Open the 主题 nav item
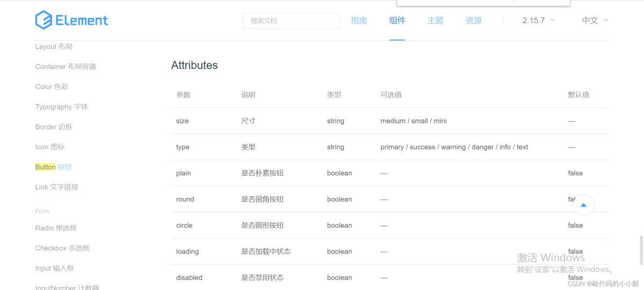This screenshot has height=290, width=644. (435, 20)
